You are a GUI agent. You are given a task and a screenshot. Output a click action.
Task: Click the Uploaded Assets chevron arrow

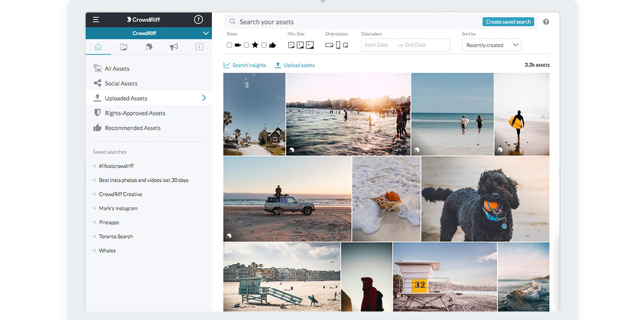pos(204,98)
